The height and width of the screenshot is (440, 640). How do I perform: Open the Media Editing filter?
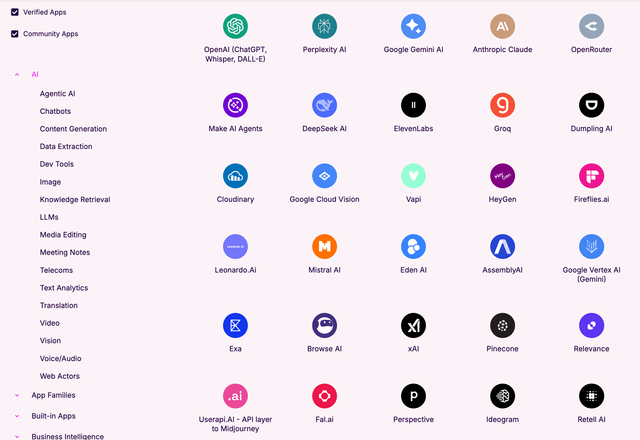(x=63, y=235)
